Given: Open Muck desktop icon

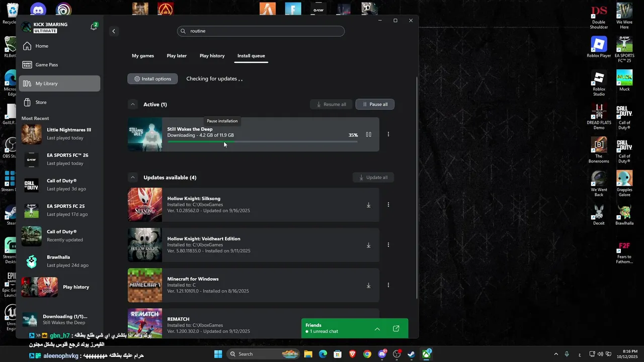Looking at the screenshot, I should pos(624,80).
